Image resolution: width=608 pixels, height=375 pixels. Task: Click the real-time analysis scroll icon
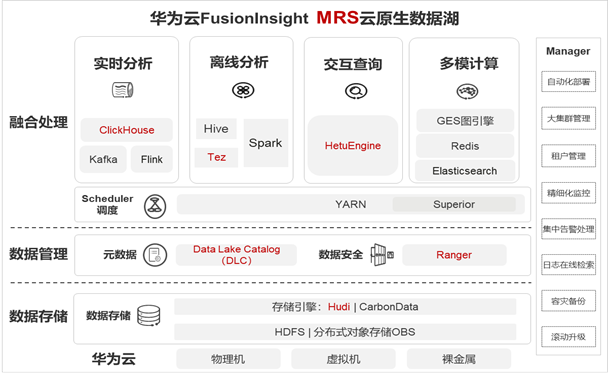tap(123, 90)
